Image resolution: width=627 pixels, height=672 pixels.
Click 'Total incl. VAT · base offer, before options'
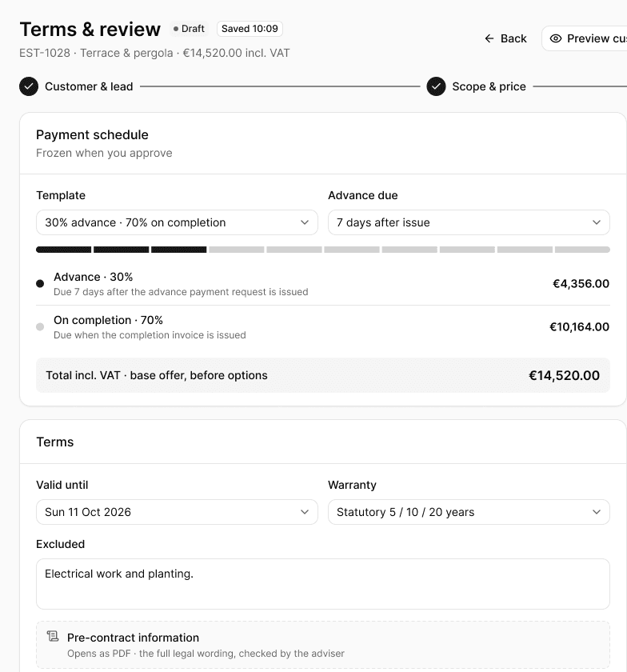(157, 375)
